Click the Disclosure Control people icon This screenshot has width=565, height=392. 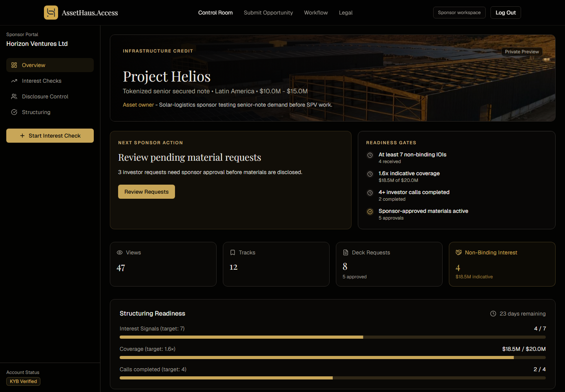tap(14, 96)
